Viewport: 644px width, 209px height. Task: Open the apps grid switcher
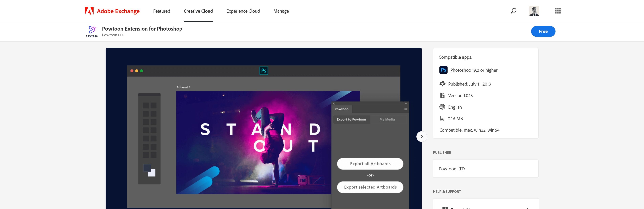point(558,11)
